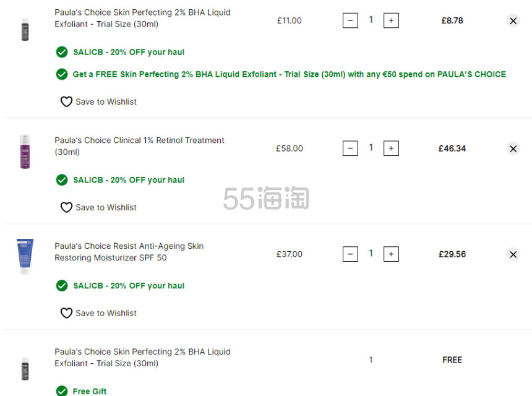
Task: Click the Free Gift green check icon
Action: tap(62, 391)
